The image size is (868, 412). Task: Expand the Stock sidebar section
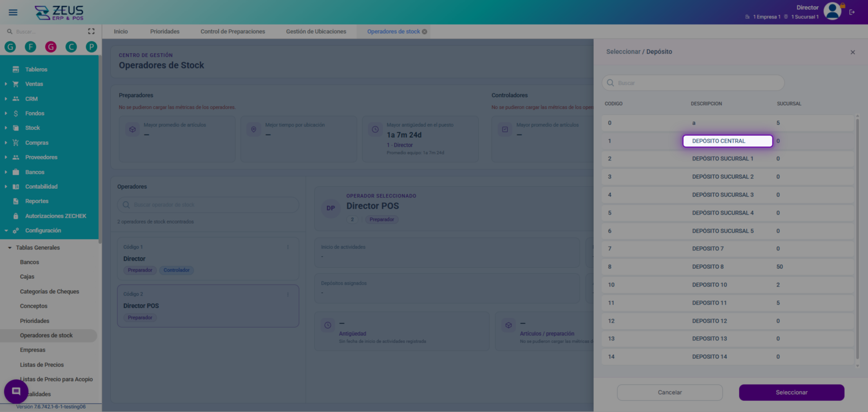coord(33,128)
